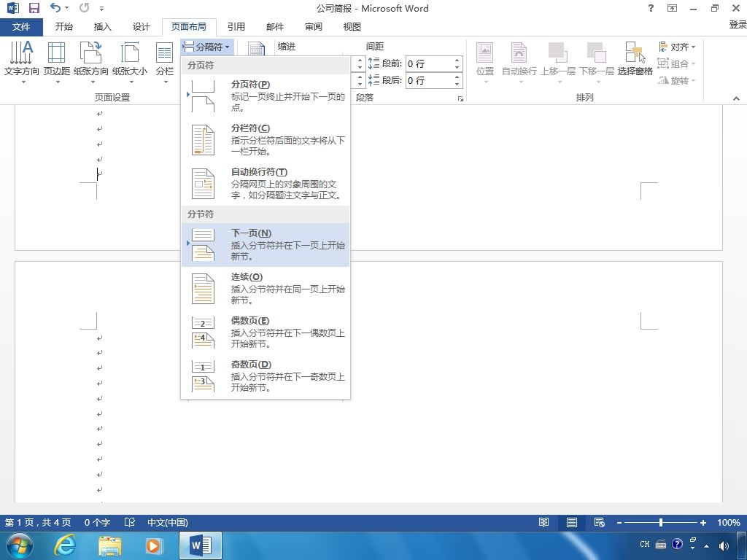Switch to print layout view icon
The image size is (747, 560).
coord(572,522)
